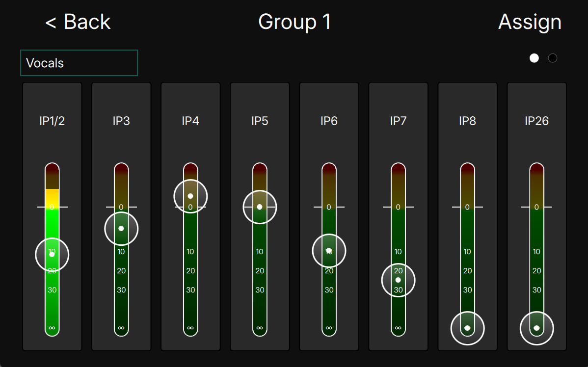Switch to the second page dot
This screenshot has width=588, height=367.
point(553,58)
